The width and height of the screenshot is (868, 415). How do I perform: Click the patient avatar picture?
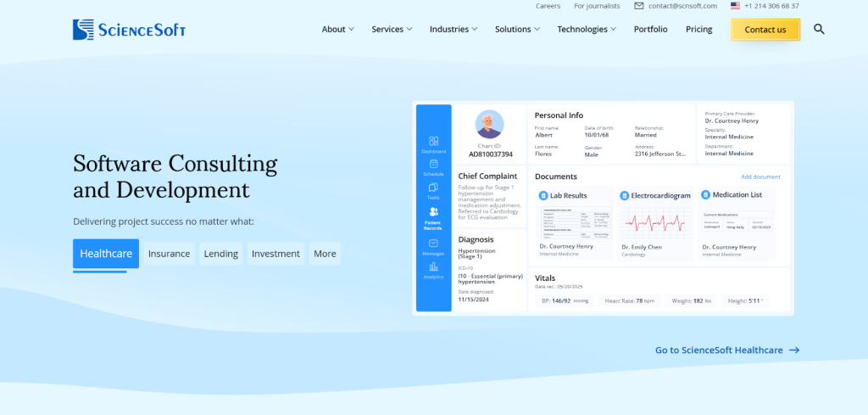(x=489, y=124)
